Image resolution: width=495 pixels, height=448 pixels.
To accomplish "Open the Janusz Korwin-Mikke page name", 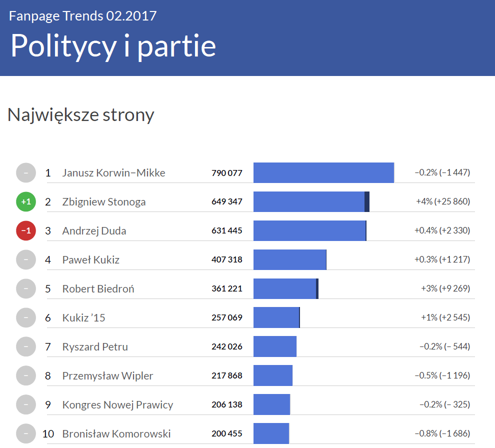I will click(x=113, y=173).
